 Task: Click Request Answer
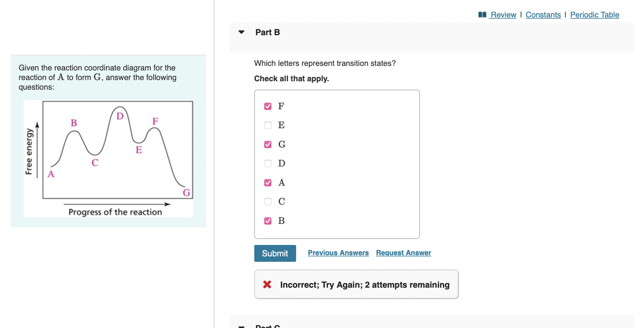pos(403,253)
